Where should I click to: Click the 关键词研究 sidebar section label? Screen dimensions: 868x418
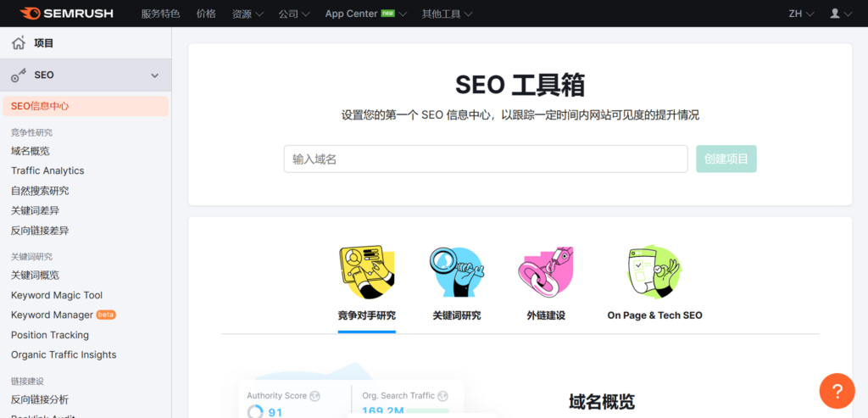(x=31, y=256)
